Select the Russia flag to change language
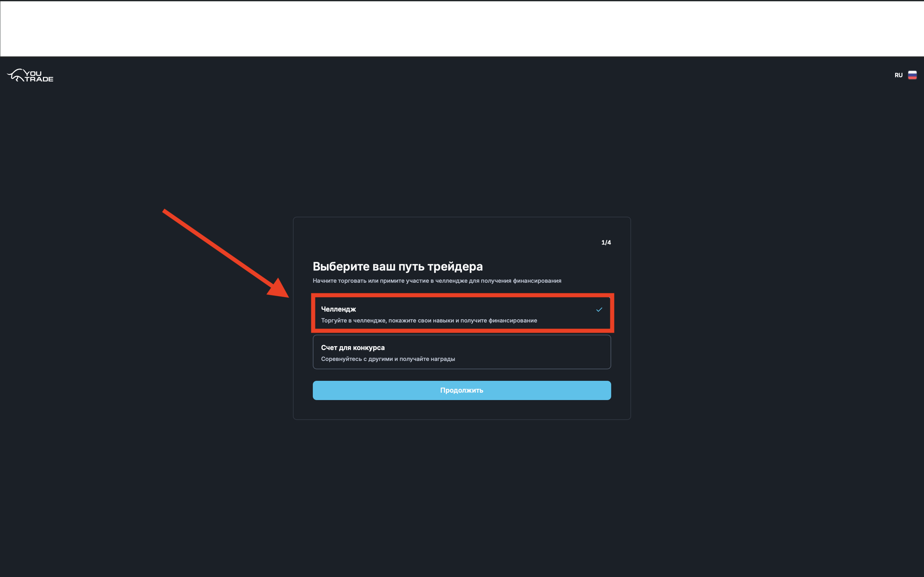Screen dimensions: 924x577 coord(912,75)
